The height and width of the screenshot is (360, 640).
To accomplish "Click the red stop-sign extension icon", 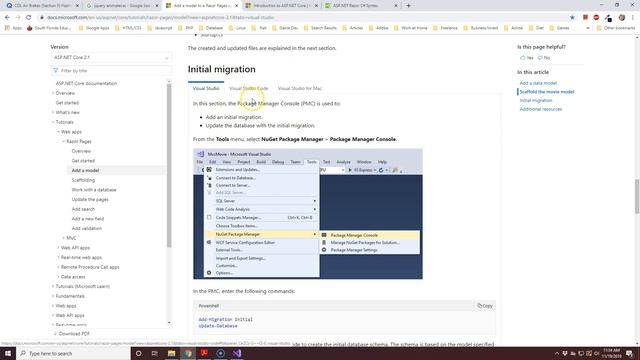I will point(596,18).
